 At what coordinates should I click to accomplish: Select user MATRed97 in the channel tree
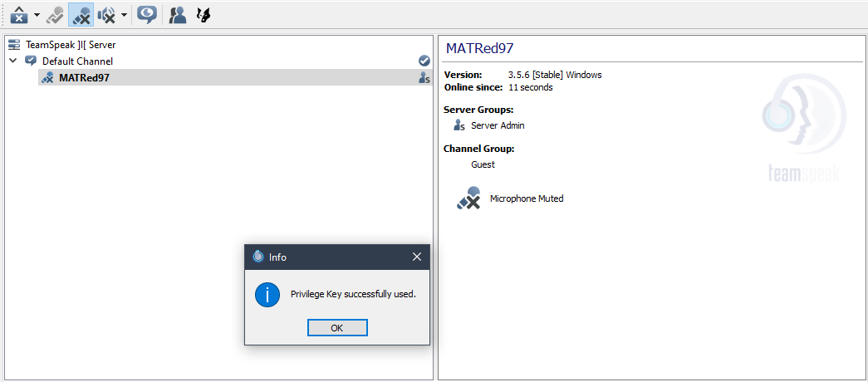[235, 77]
